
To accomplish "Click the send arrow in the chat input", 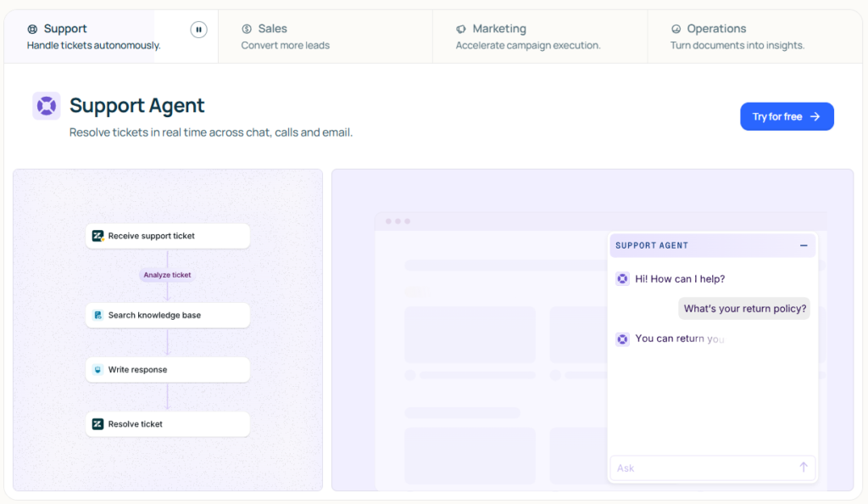I will tap(803, 467).
